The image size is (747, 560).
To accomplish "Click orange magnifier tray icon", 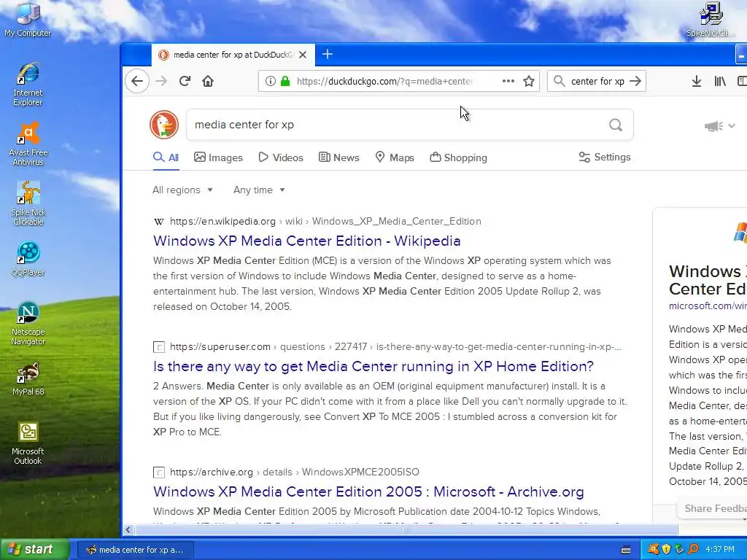I will 693,550.
